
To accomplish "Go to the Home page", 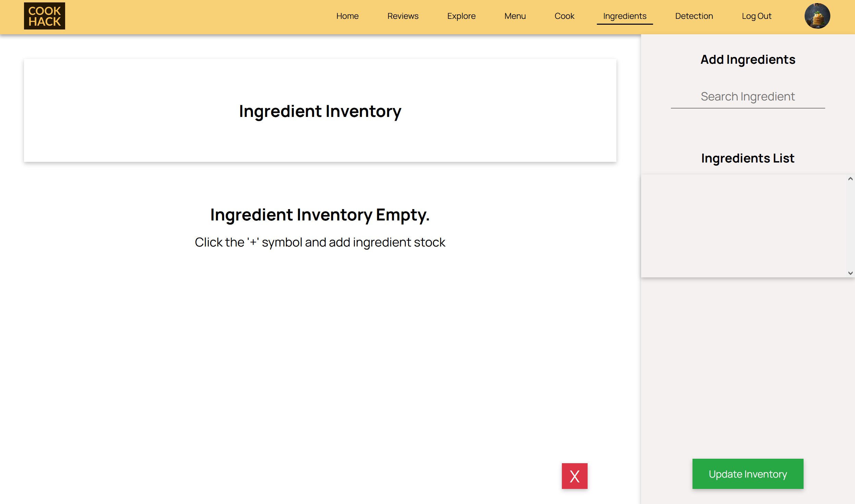I will (347, 16).
